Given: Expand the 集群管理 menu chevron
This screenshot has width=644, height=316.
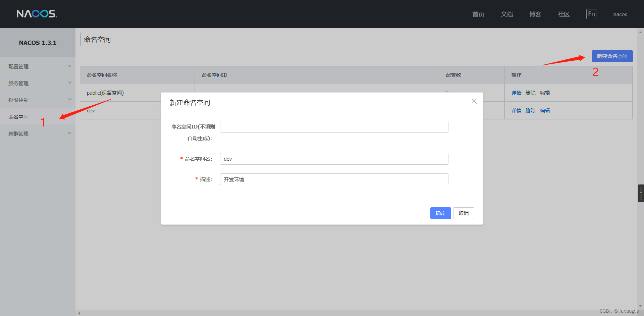Looking at the screenshot, I should (x=70, y=133).
